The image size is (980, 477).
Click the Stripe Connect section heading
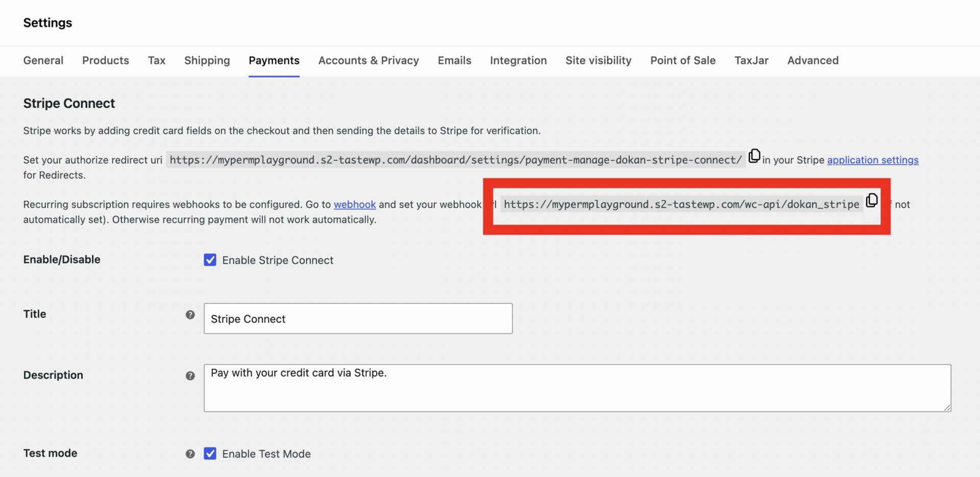coord(69,103)
